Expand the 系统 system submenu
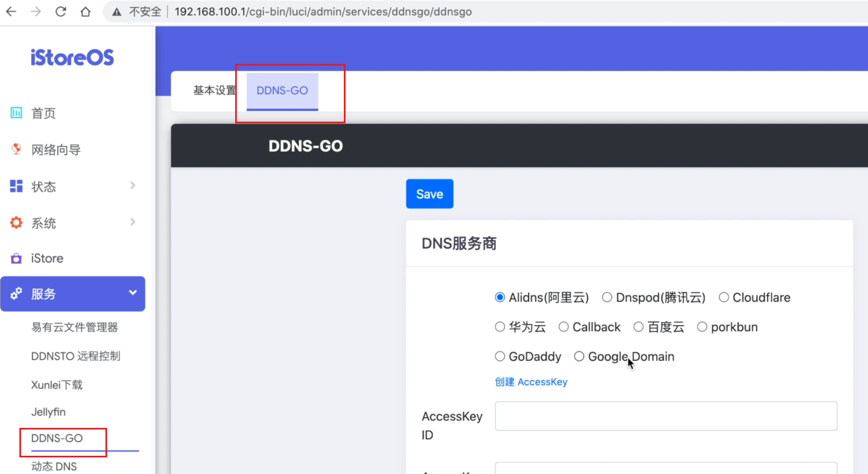The image size is (868, 474). click(x=133, y=222)
